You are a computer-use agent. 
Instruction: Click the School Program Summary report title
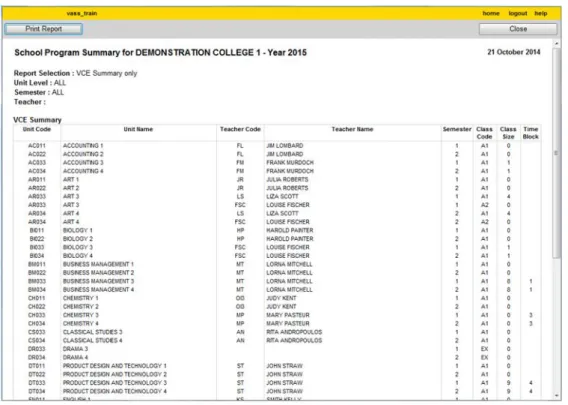[160, 53]
